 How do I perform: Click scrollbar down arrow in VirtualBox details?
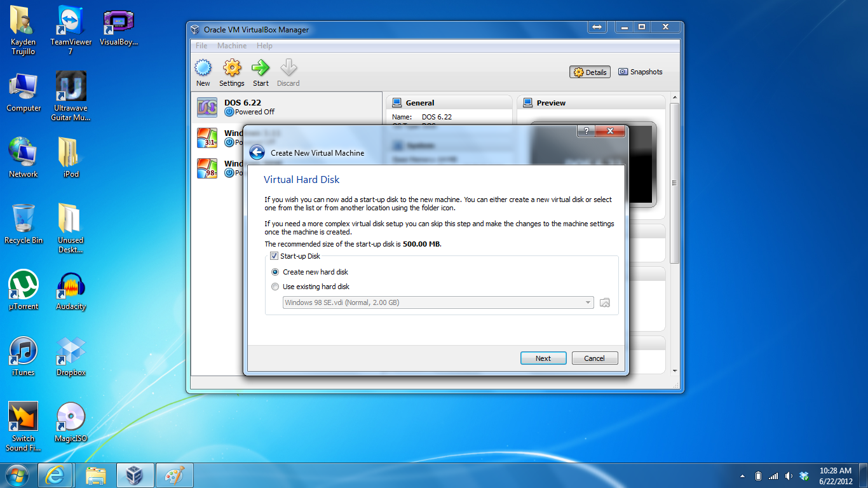[x=674, y=371]
